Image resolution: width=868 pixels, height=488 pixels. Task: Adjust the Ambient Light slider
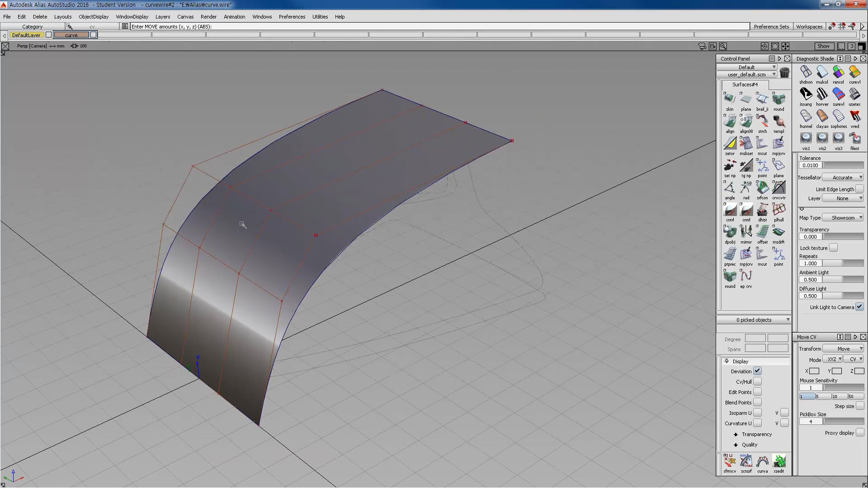843,280
